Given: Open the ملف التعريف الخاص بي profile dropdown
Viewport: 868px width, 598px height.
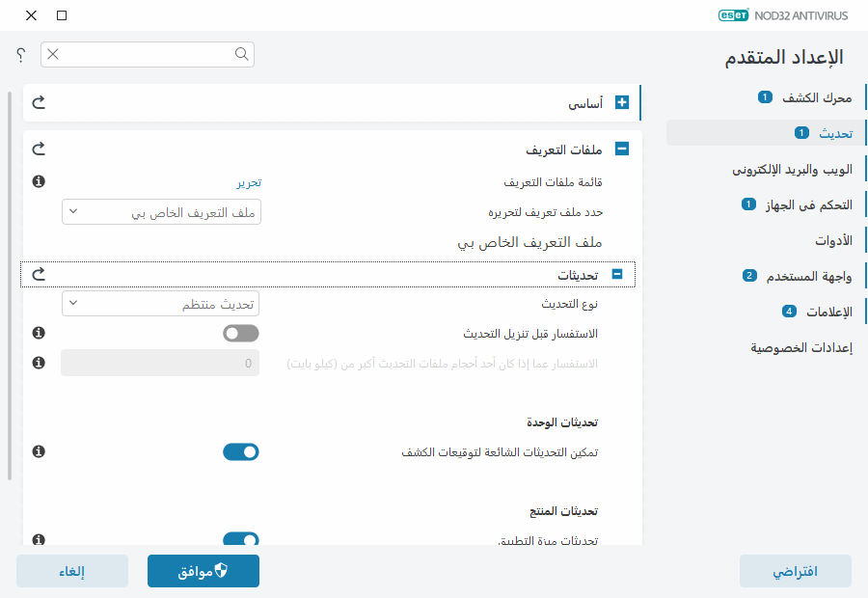Looking at the screenshot, I should pyautogui.click(x=161, y=212).
